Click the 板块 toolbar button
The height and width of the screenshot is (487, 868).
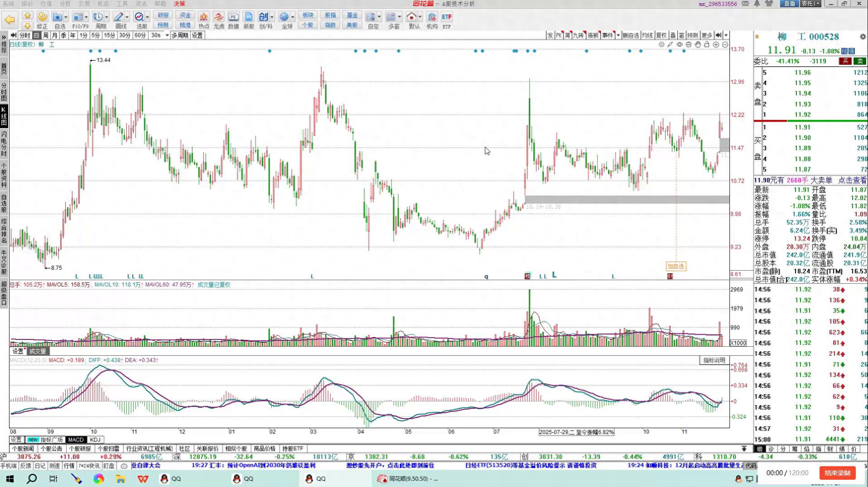tap(308, 15)
